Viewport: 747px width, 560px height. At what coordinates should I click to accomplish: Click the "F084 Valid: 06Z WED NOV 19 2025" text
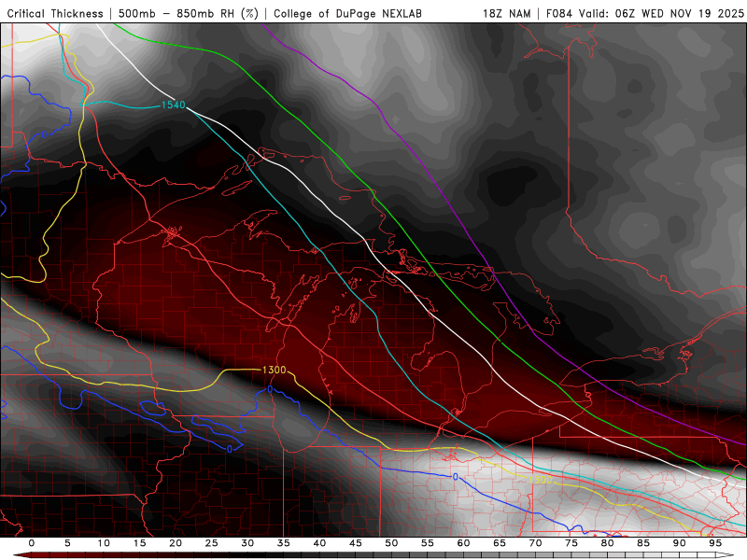pos(645,13)
